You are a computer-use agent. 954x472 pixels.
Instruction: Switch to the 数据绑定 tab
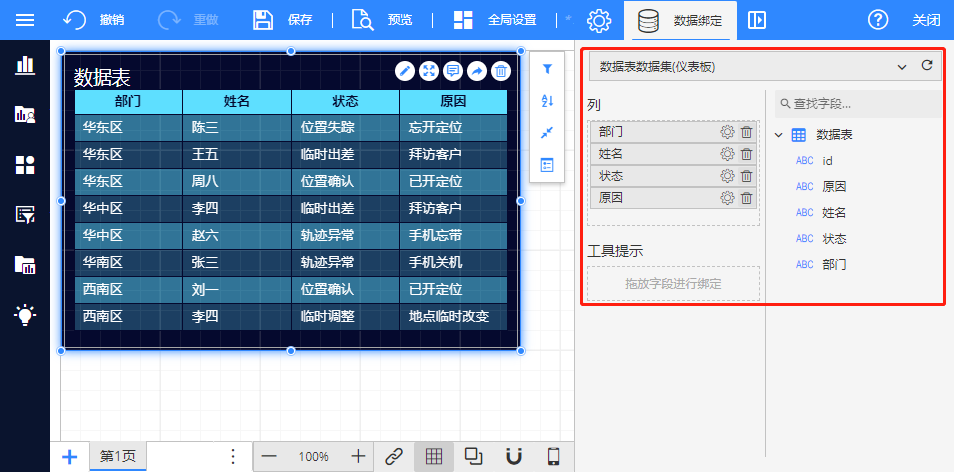tap(686, 20)
